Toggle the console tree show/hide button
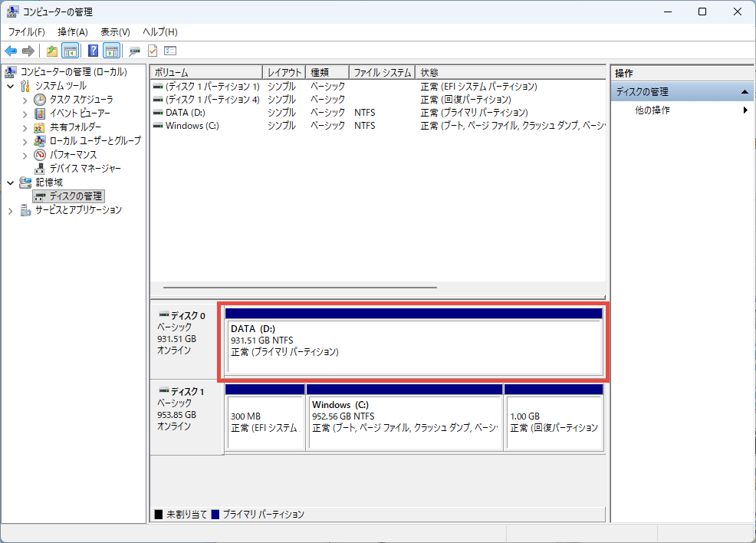756x543 pixels. click(70, 51)
